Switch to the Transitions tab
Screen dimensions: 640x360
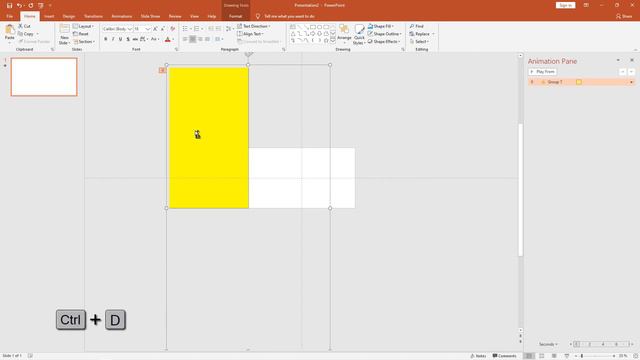[x=93, y=16]
